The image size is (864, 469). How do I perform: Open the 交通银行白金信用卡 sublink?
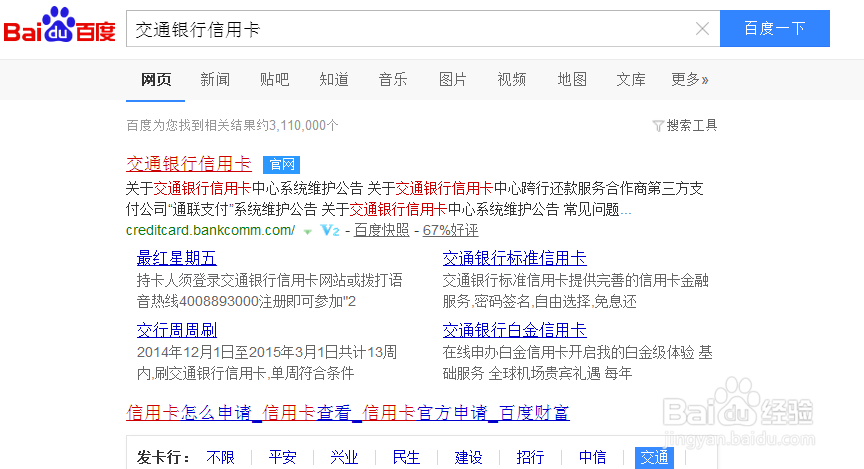coord(514,330)
